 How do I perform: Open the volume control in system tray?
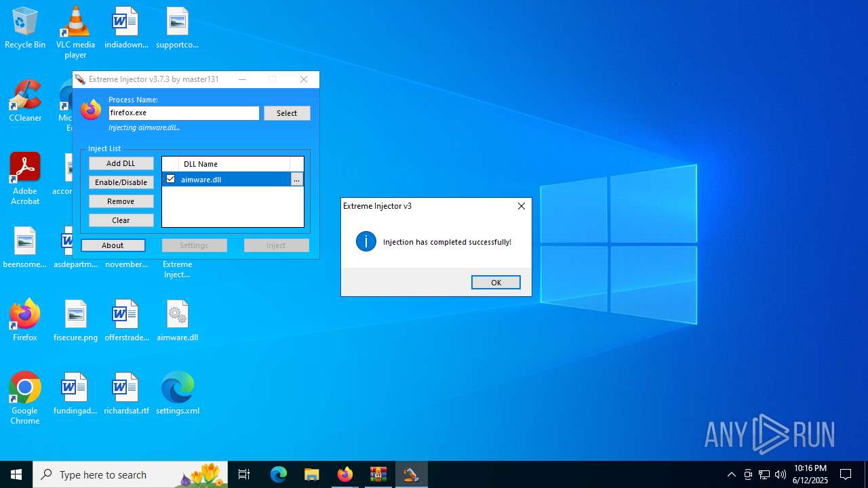pyautogui.click(x=781, y=474)
